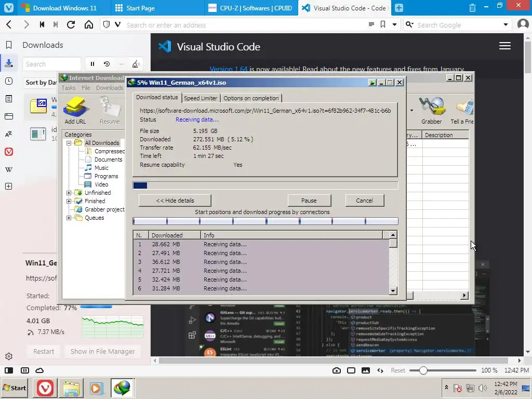Toggle tab tiling in status bar
Image resolution: width=532 pixels, height=399 pixels.
point(25,370)
